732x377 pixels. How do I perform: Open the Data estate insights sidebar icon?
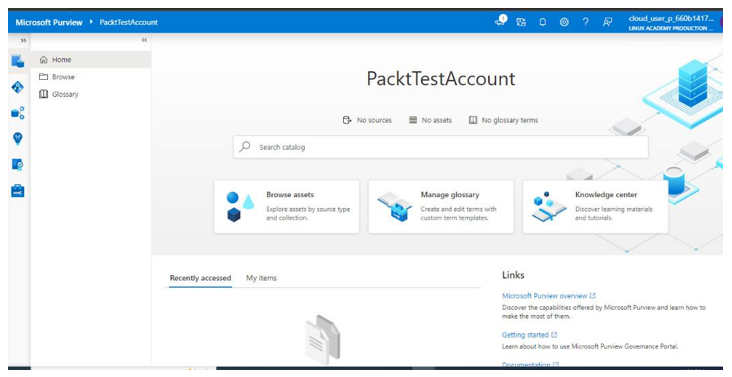click(x=18, y=112)
